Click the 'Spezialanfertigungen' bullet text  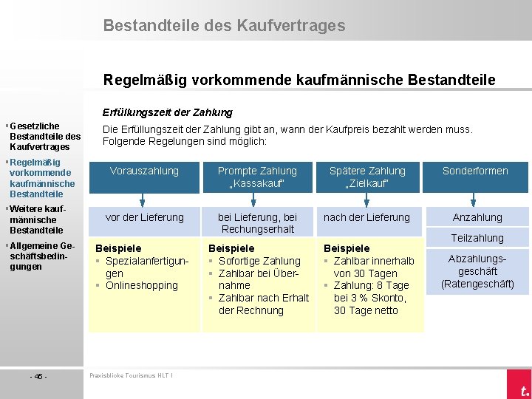click(x=147, y=267)
